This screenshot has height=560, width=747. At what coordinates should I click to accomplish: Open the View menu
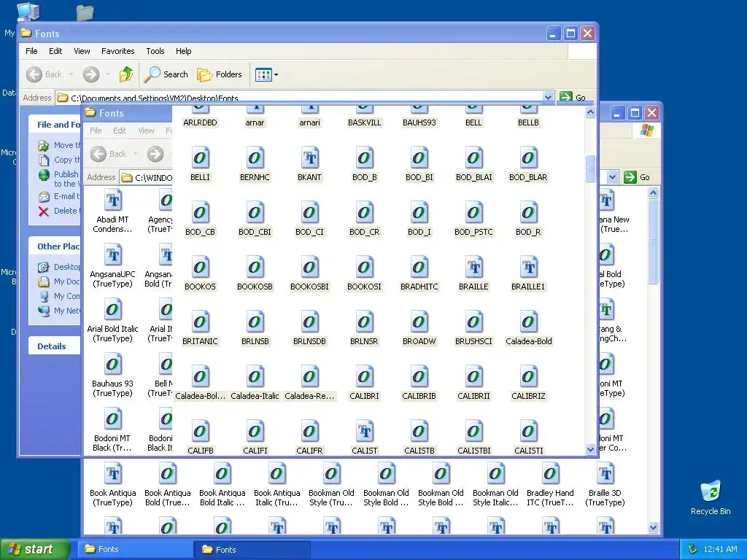point(82,51)
